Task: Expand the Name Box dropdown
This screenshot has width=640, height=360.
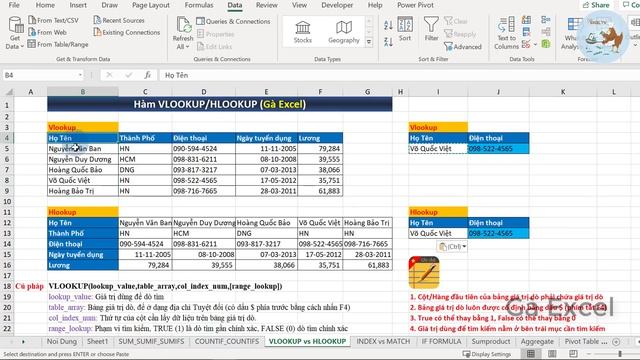Action: pos(80,75)
